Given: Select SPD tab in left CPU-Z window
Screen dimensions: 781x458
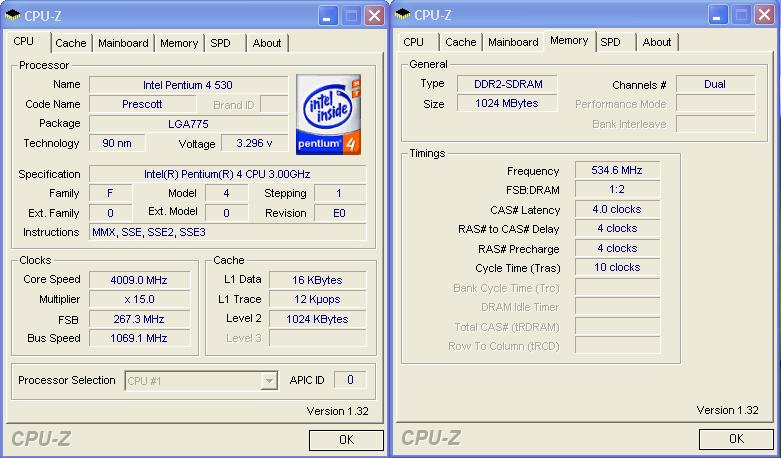Looking at the screenshot, I should [220, 43].
